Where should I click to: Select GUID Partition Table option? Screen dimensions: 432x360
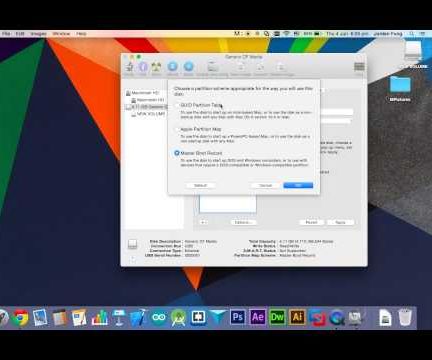tap(177, 105)
